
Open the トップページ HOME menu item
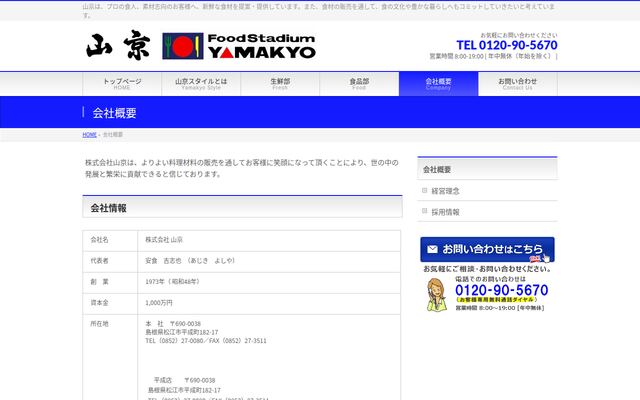click(122, 84)
